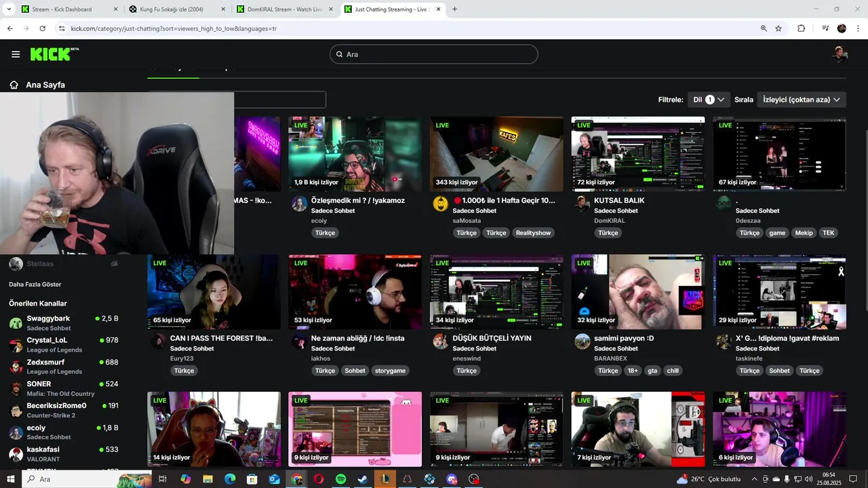This screenshot has width=868, height=488.
Task: Open the Kick hamburger sidebar menu
Action: pyautogui.click(x=16, y=54)
